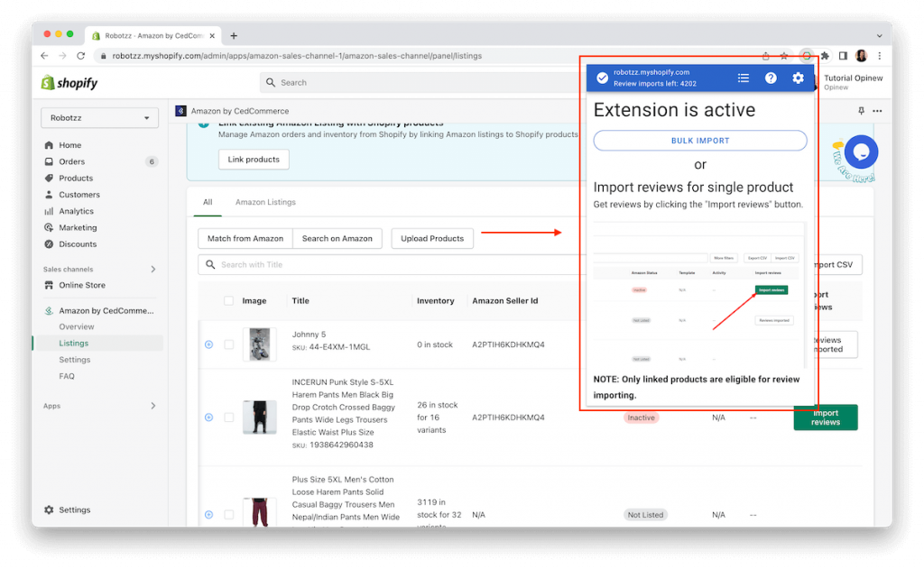Click Search on Amazon button
This screenshot has width=924, height=569.
[x=337, y=239]
